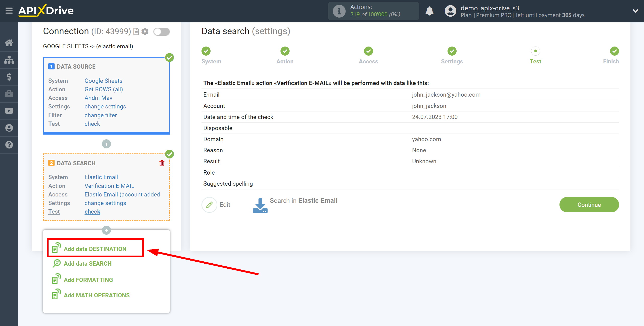The width and height of the screenshot is (644, 326).
Task: Click the ApiX-Drive logo
Action: tap(46, 11)
